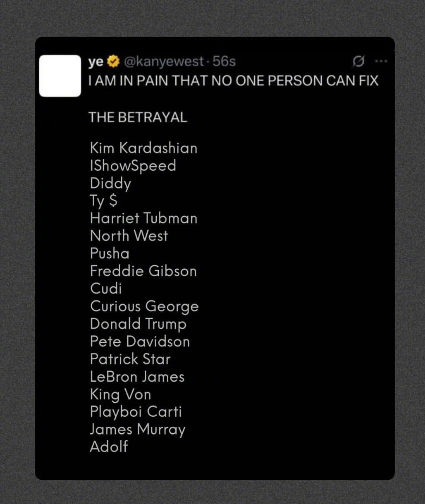Click the headline text about PAIN
The image size is (425, 504).
point(233,80)
